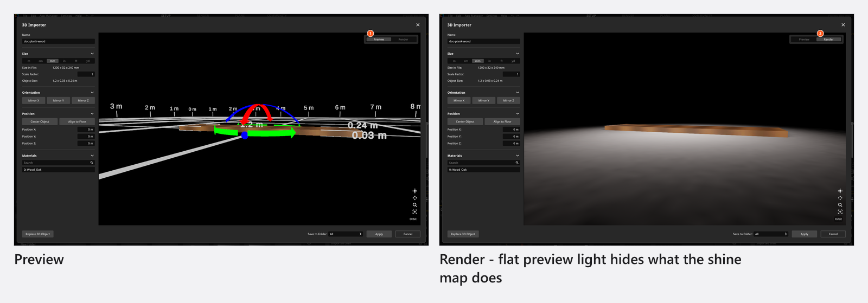Click Replace 3D Object in left dialog
The image size is (868, 303).
pos(37,234)
